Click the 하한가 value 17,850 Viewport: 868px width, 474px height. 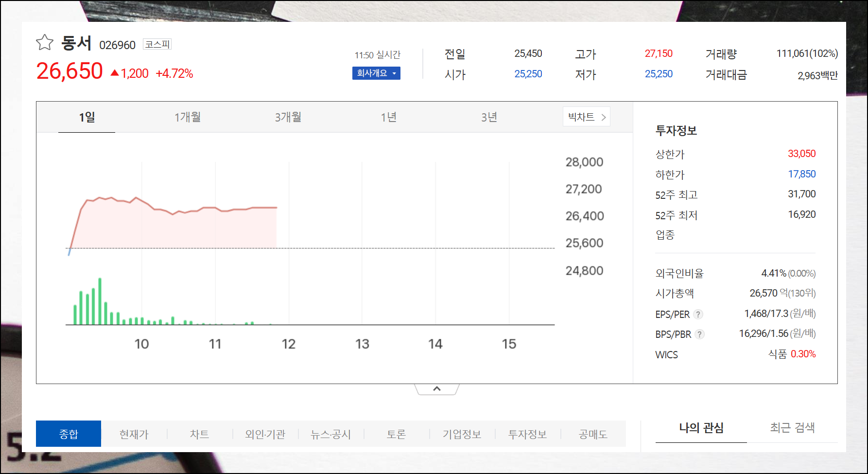tap(802, 174)
